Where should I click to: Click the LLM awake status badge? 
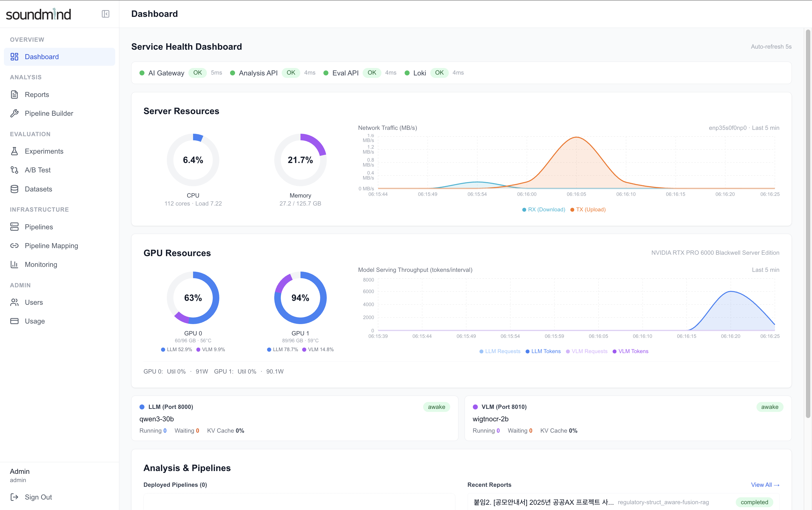coord(436,407)
